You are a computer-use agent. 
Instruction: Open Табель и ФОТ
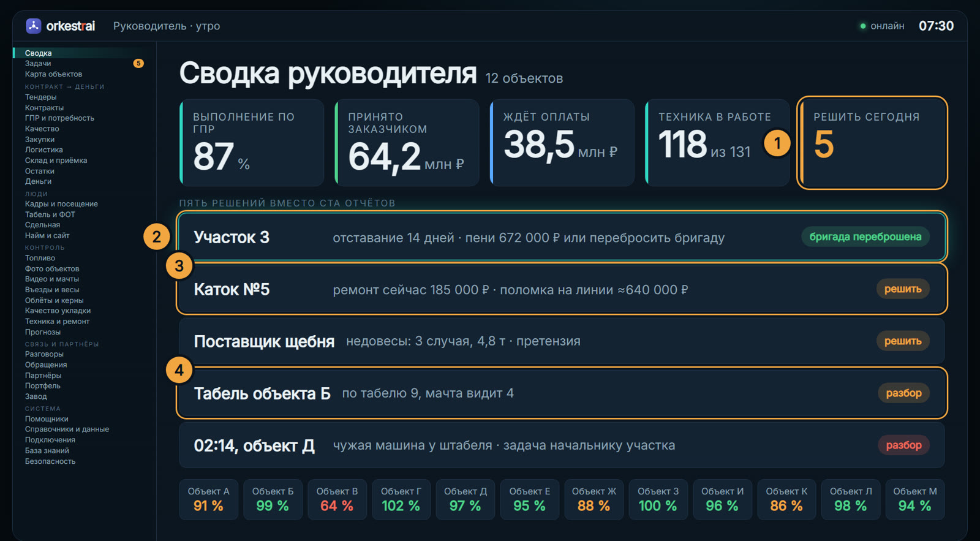(50, 214)
